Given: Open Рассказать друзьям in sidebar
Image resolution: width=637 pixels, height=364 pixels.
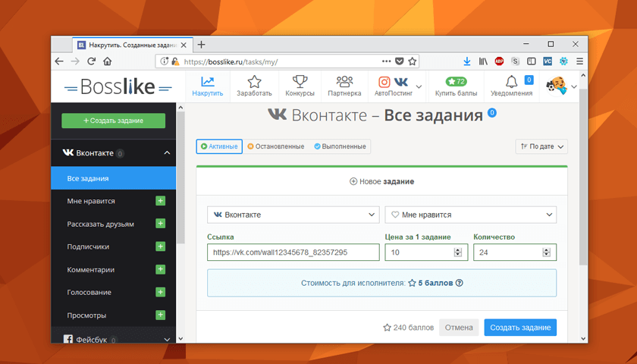Looking at the screenshot, I should 100,224.
